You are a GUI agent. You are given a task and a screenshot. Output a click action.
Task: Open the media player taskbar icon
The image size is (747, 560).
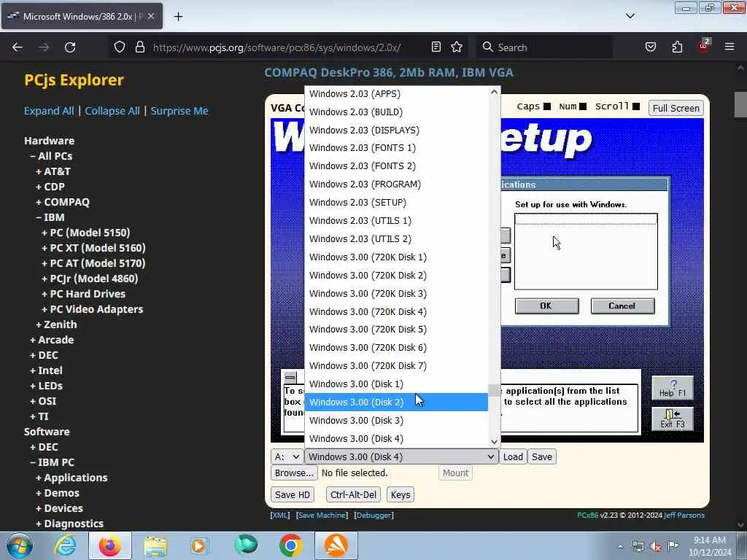tap(199, 545)
